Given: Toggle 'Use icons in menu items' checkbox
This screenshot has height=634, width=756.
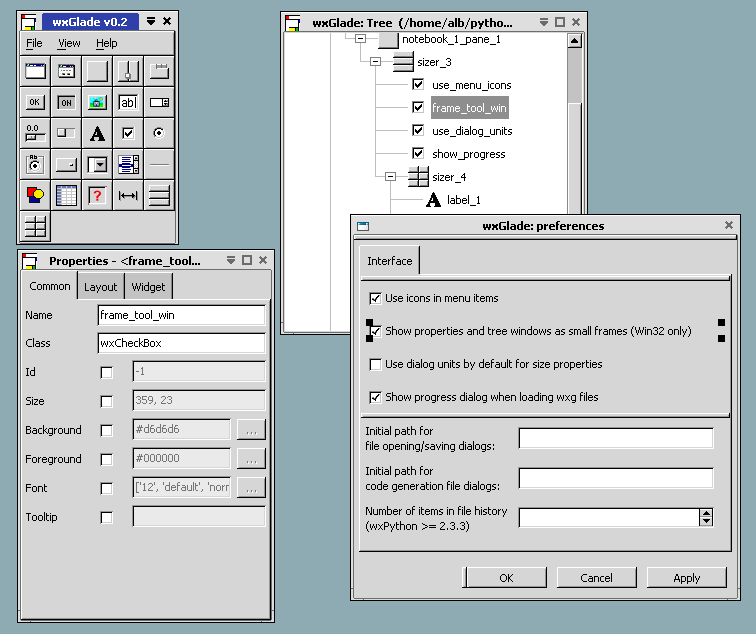Looking at the screenshot, I should pyautogui.click(x=375, y=298).
